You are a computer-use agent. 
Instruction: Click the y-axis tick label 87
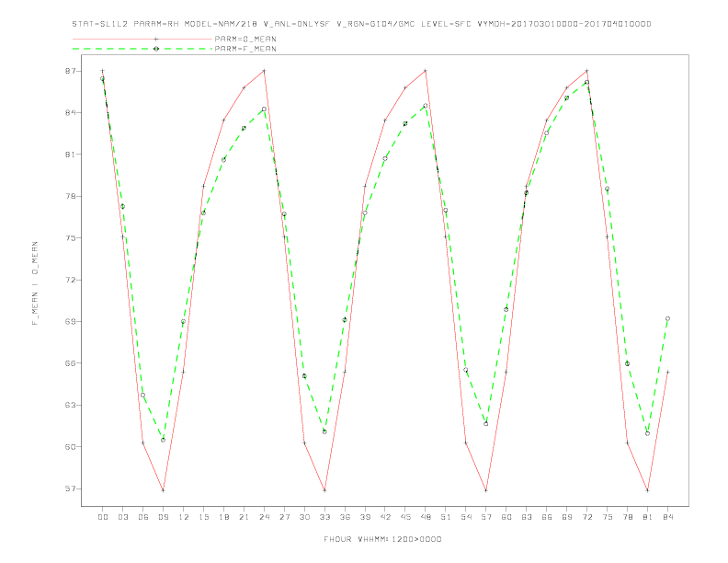71,71
